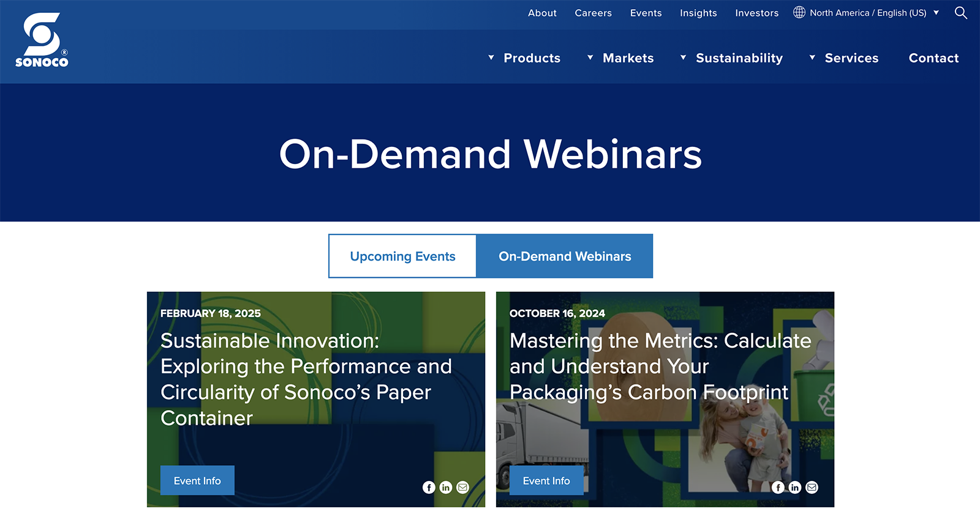Expand the Products menu arrow
The height and width of the screenshot is (514, 980).
(x=491, y=58)
